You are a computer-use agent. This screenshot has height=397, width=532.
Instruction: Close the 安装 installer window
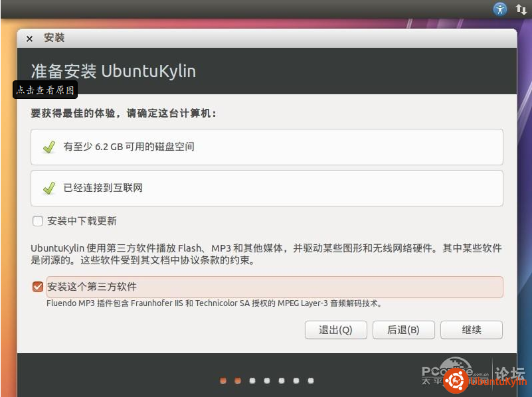(29, 39)
